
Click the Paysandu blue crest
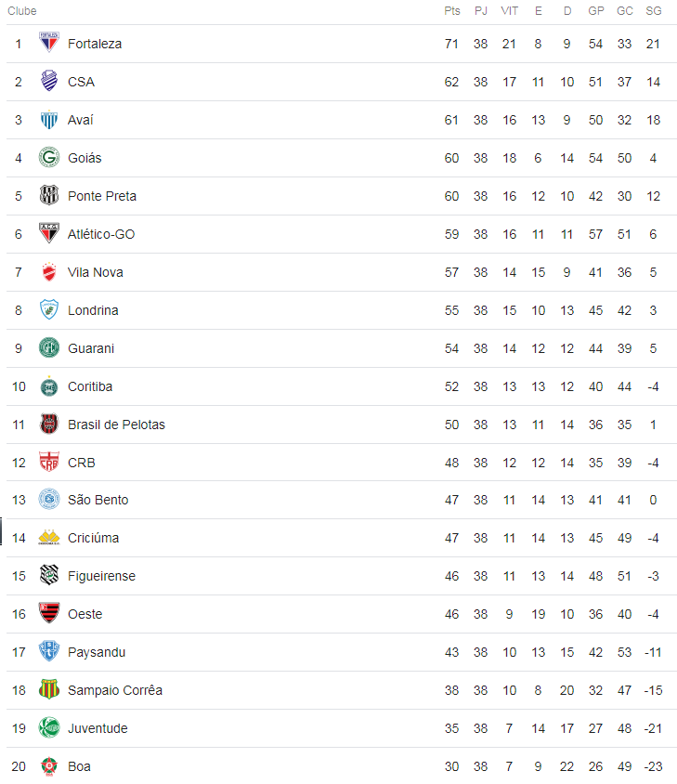pos(49,651)
